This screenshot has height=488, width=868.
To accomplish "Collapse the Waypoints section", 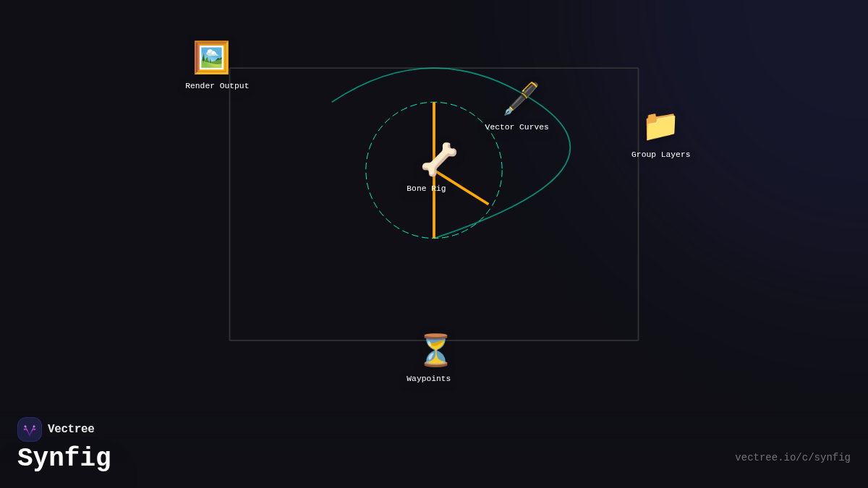I will click(427, 378).
